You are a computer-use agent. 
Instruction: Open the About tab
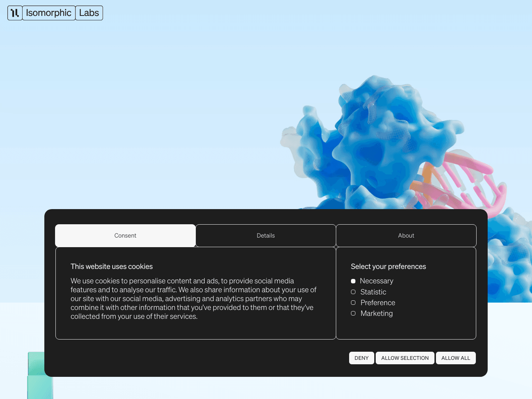tap(406, 235)
